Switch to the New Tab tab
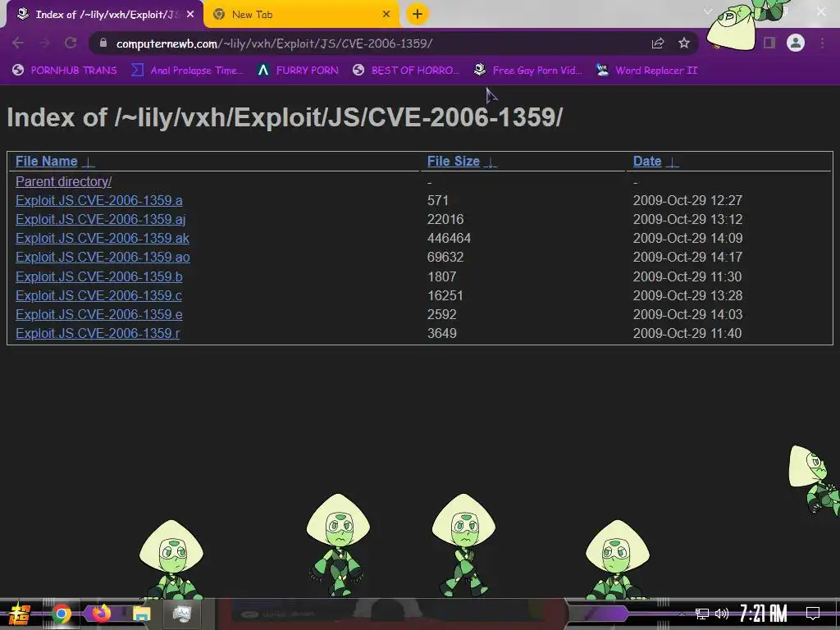The image size is (840, 630). pyautogui.click(x=302, y=15)
